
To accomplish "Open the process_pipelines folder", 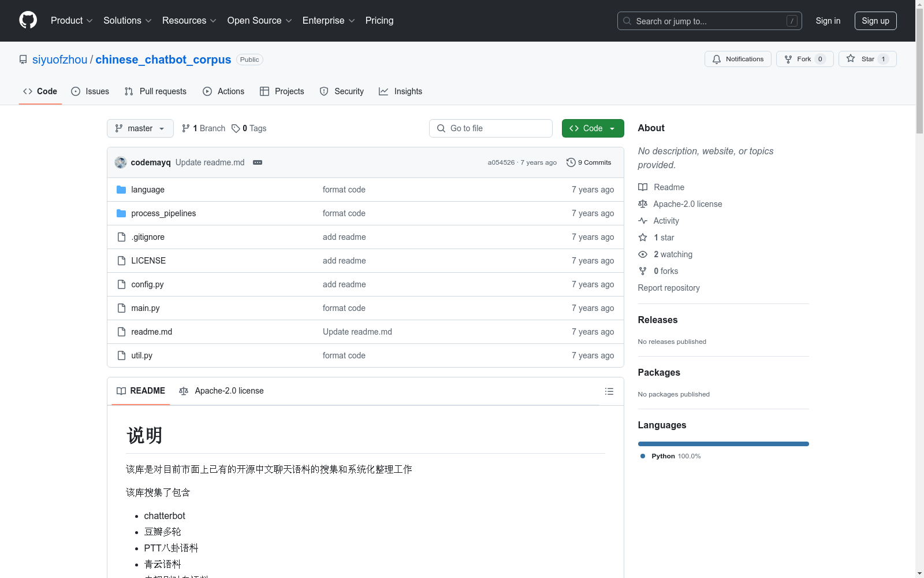I will tap(163, 213).
